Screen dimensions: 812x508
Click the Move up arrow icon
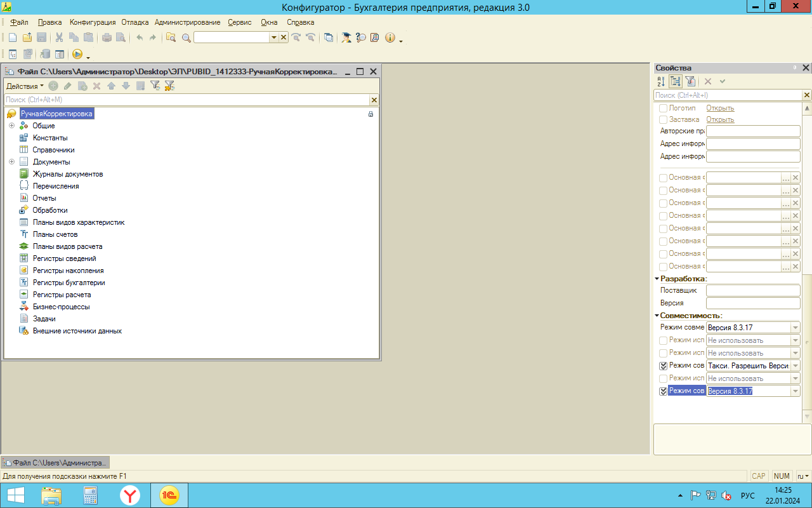point(111,86)
